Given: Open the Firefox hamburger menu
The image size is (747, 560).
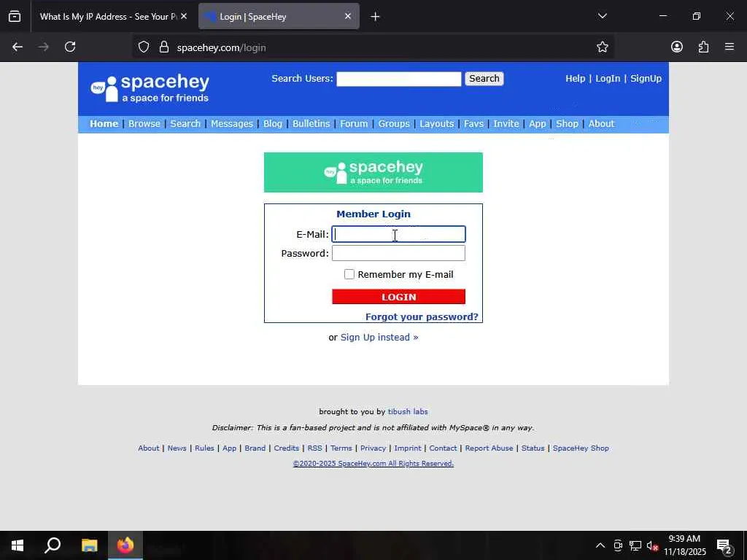Looking at the screenshot, I should (729, 47).
